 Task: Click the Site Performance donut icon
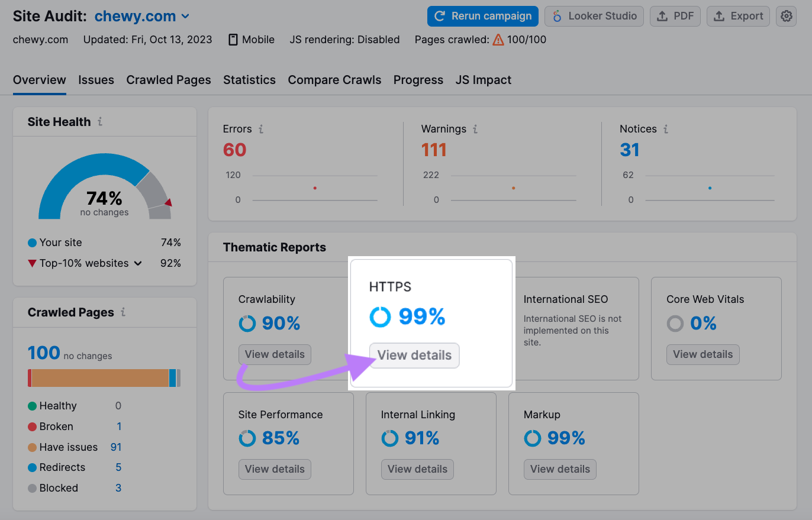coord(247,438)
